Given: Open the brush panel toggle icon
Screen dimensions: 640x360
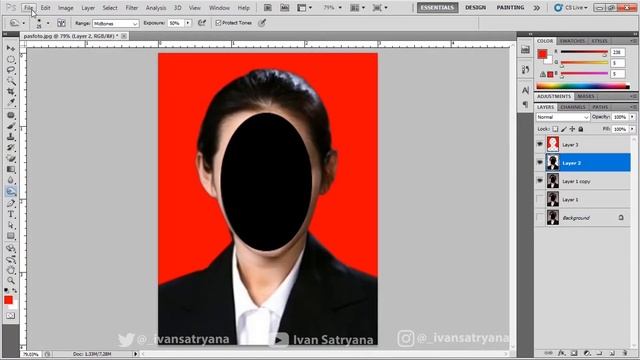Looking at the screenshot, I should pos(61,23).
